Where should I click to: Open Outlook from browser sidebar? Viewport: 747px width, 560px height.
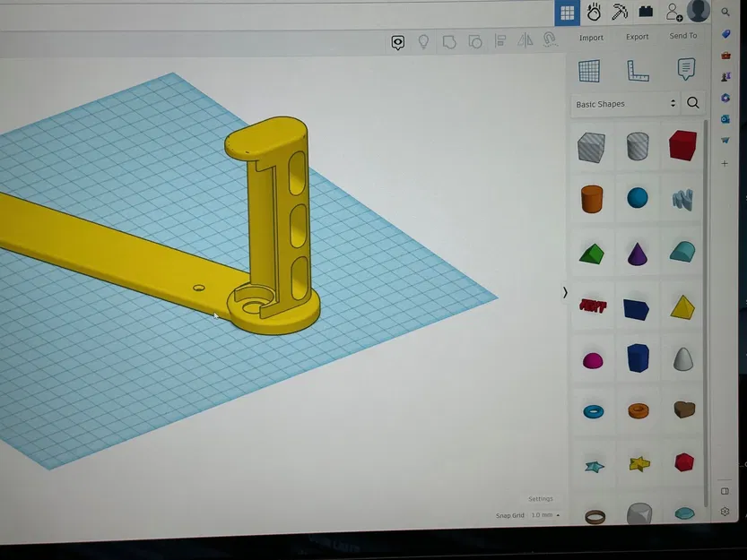(725, 118)
